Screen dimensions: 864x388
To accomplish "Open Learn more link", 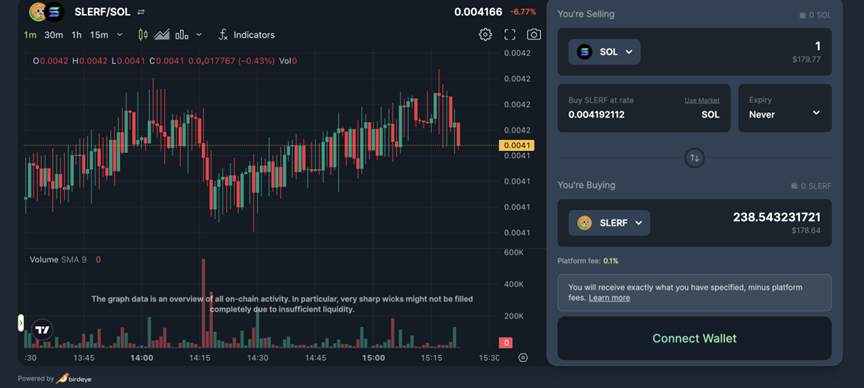I will coord(609,298).
